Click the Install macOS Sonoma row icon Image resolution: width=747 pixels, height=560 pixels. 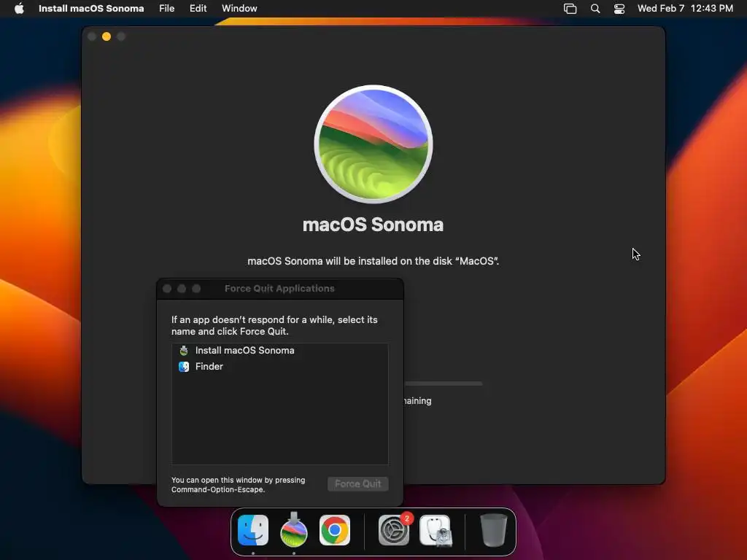pyautogui.click(x=184, y=351)
